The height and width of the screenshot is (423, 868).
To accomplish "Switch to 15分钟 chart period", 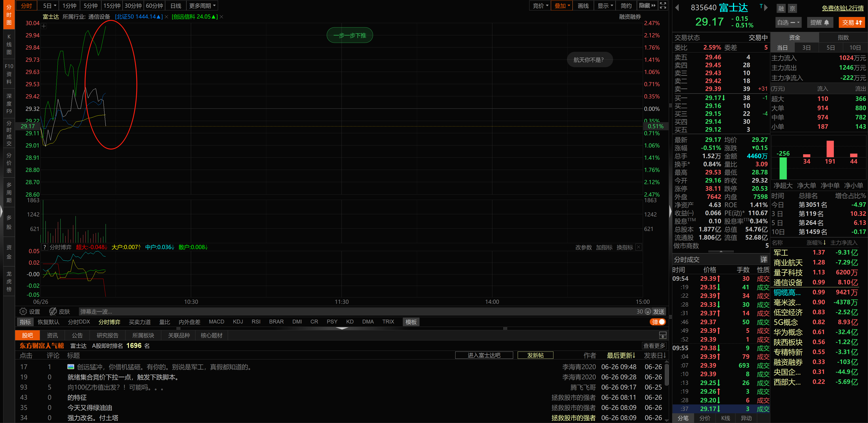I will [112, 6].
